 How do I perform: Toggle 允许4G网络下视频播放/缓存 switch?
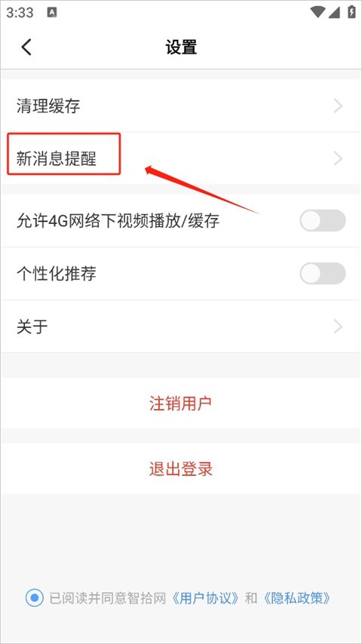323,220
